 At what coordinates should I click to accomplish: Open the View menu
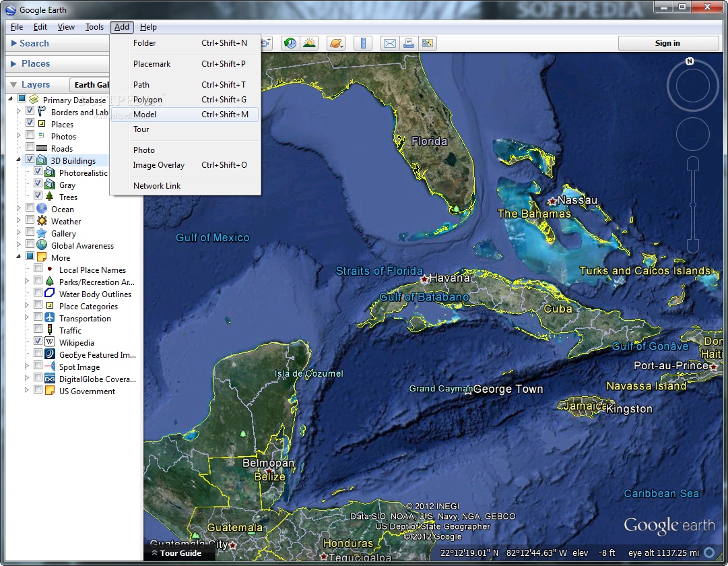(x=66, y=27)
